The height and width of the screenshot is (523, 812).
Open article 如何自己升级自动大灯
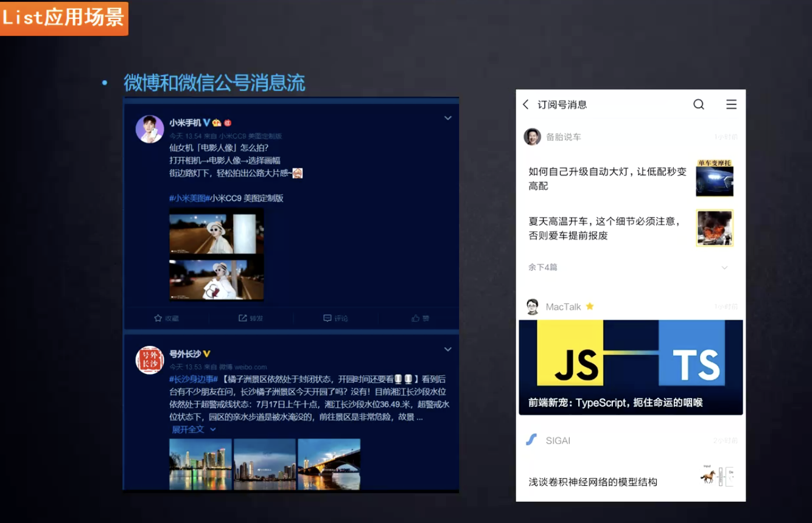(x=607, y=179)
